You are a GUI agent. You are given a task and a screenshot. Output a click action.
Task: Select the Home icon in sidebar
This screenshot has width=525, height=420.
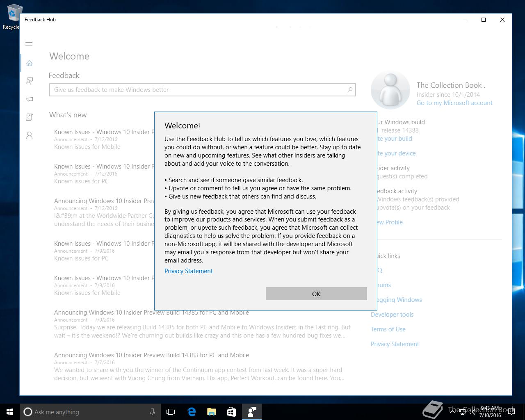coord(29,63)
